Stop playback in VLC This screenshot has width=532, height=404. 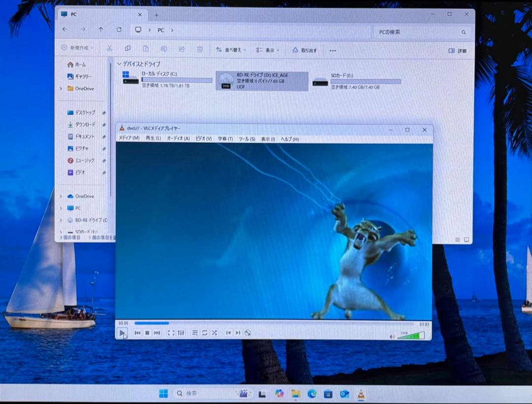click(147, 333)
